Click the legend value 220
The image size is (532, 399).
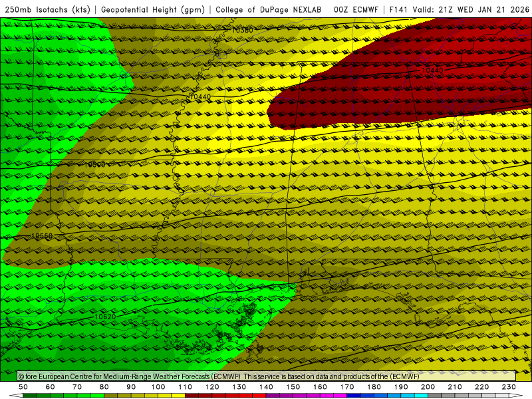[481, 387]
